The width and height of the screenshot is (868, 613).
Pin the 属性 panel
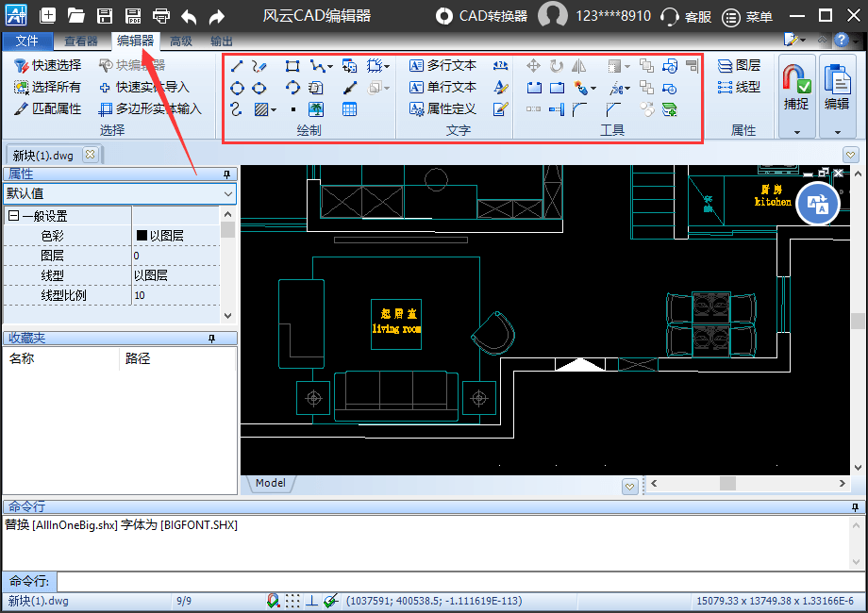click(227, 174)
